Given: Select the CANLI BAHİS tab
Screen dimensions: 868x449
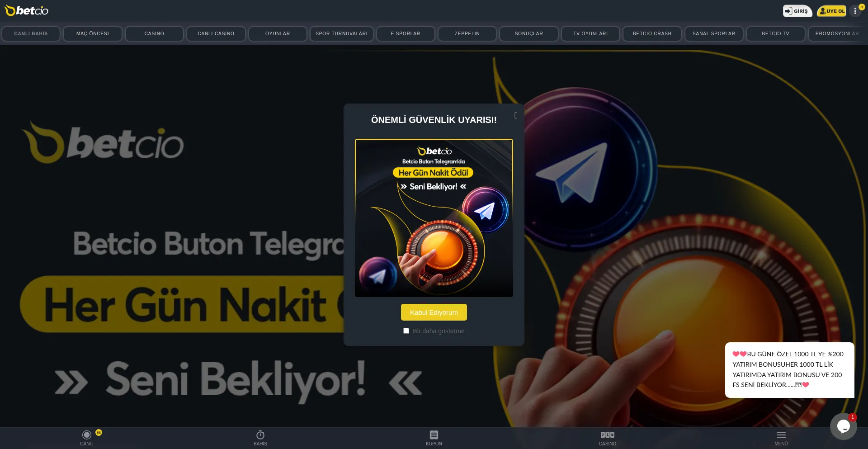Looking at the screenshot, I should 31,34.
